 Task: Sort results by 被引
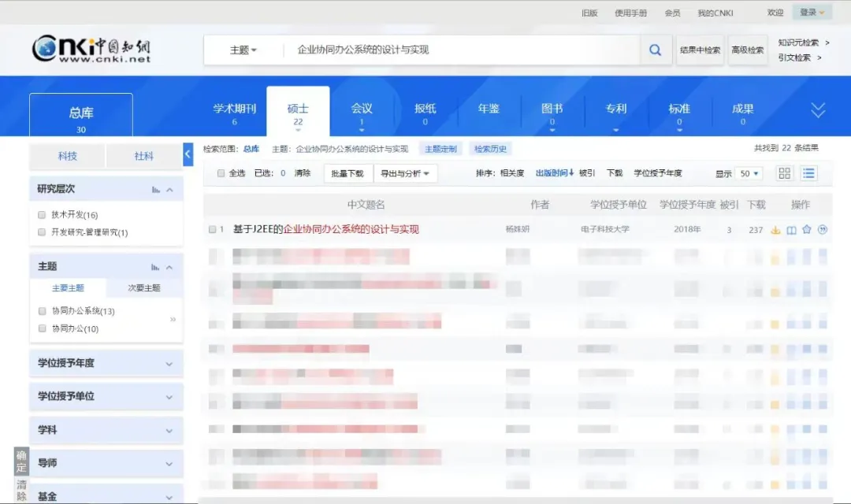(x=587, y=173)
